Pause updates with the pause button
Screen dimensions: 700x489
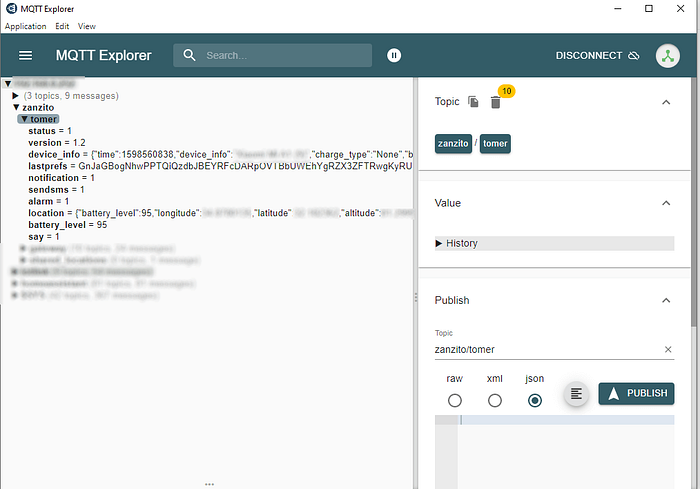(394, 55)
